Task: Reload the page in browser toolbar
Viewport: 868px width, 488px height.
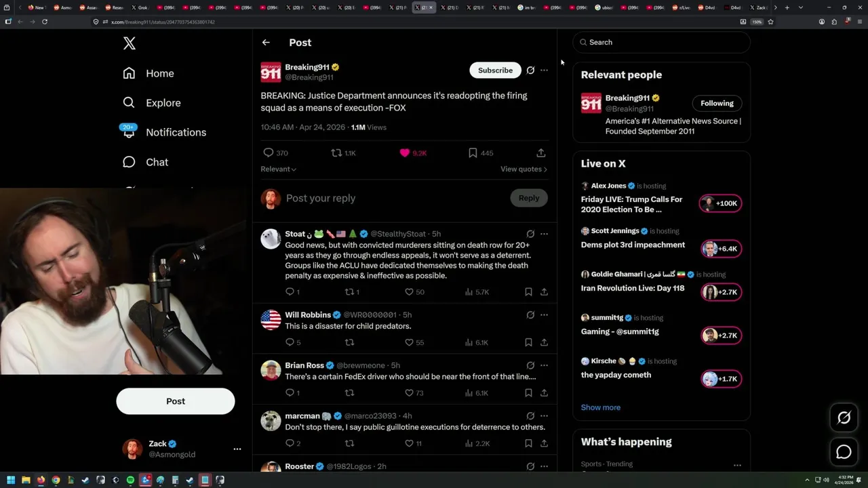Action: point(45,22)
